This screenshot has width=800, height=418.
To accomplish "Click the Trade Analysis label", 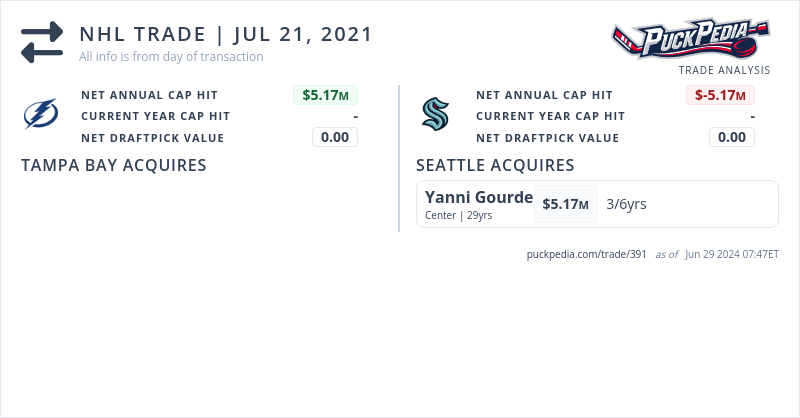I will (x=724, y=70).
